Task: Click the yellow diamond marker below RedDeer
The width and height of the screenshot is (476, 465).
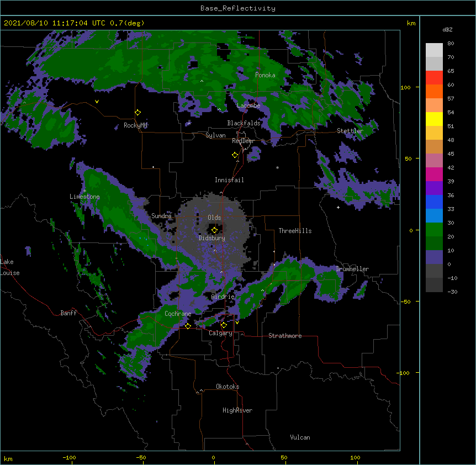Action: (x=235, y=155)
